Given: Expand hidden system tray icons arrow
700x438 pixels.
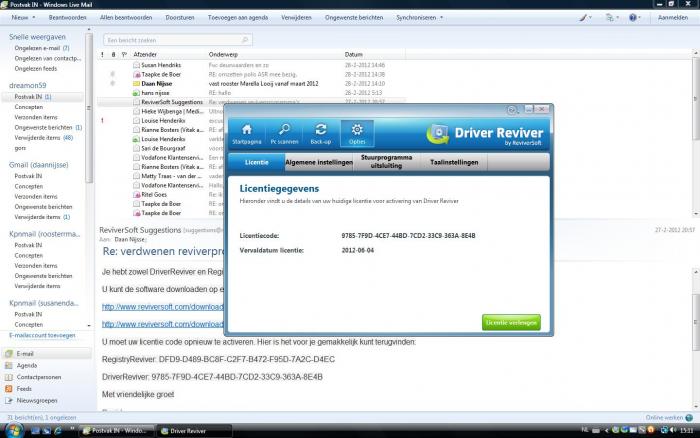Looking at the screenshot, I should [x=606, y=430].
